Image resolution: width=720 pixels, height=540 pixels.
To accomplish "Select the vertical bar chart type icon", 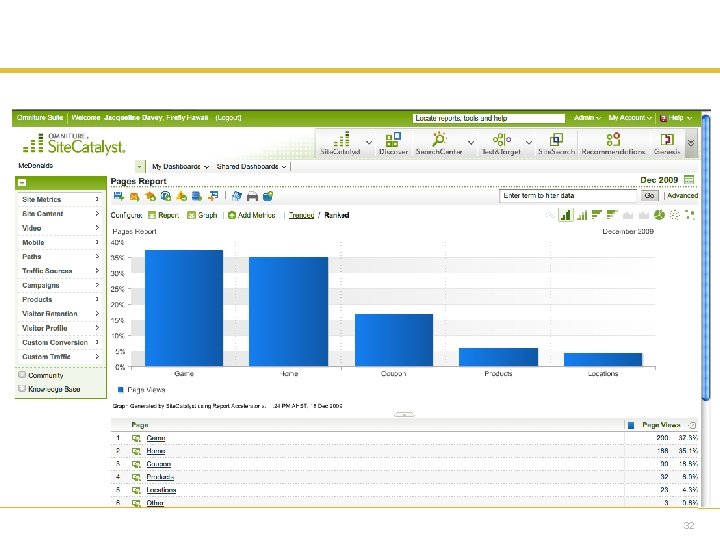I will point(566,215).
